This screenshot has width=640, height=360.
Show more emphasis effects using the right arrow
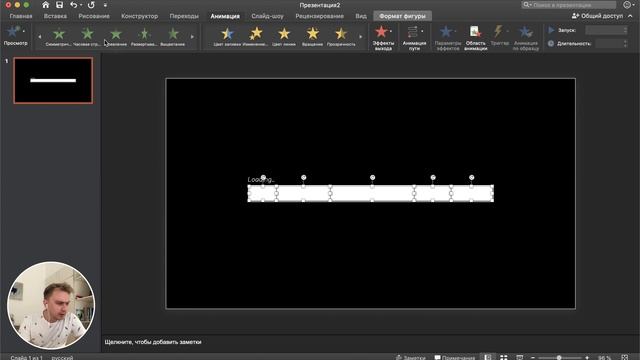(360, 37)
